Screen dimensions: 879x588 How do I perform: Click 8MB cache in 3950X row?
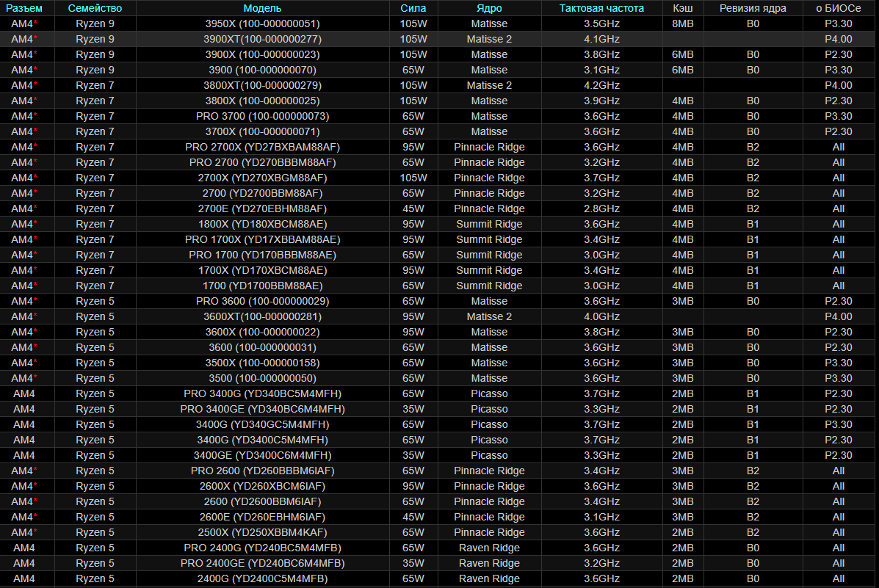pyautogui.click(x=683, y=23)
